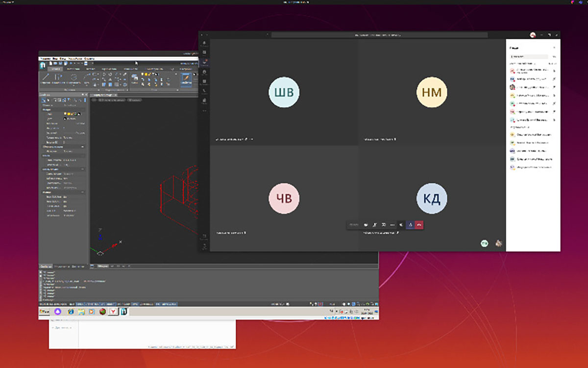Open Files in the Teams sidebar
This screenshot has width=588, height=368.
pyautogui.click(x=204, y=101)
